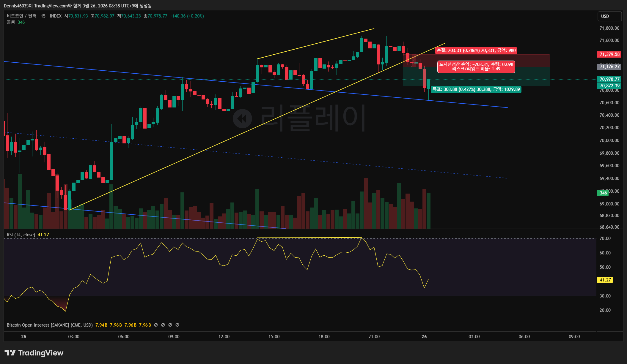Click the date 25 on time axis

(24, 337)
